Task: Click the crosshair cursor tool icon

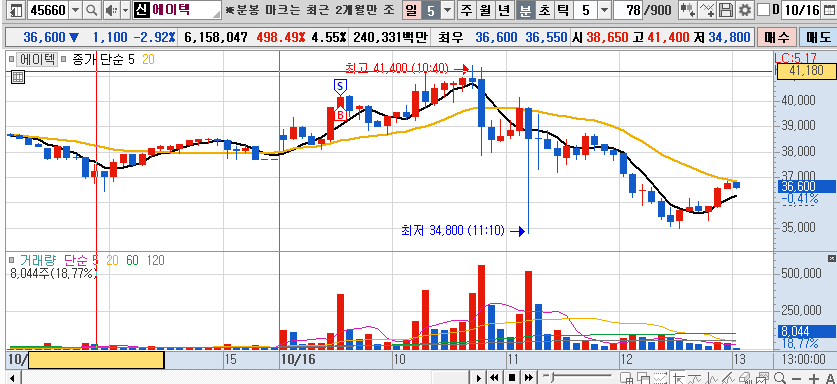Action: 678,378
